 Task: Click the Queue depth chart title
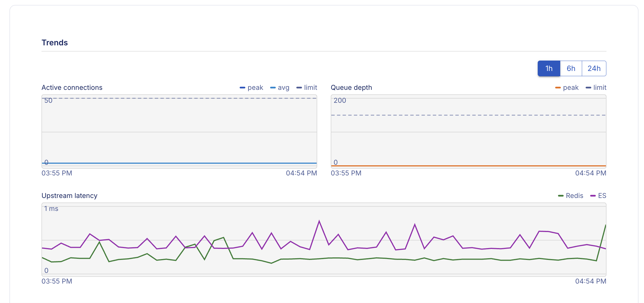click(x=351, y=88)
